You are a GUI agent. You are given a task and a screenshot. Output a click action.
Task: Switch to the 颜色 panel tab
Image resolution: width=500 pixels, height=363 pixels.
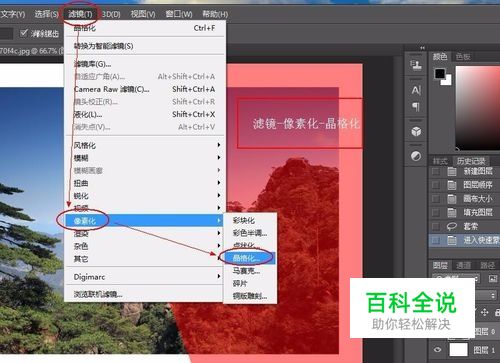pyautogui.click(x=440, y=56)
